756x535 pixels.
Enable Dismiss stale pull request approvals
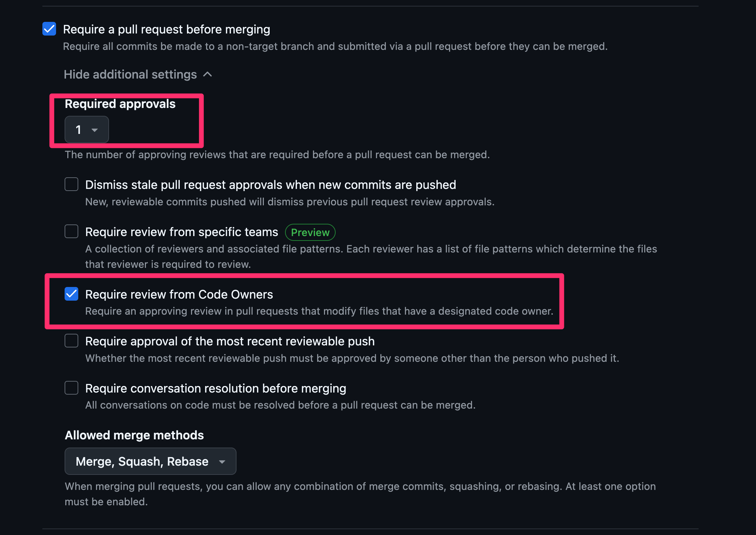pos(71,184)
